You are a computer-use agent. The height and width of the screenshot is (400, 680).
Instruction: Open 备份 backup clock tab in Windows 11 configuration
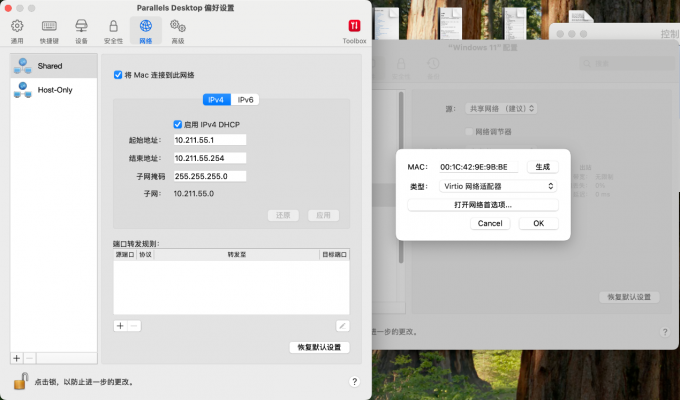point(433,69)
